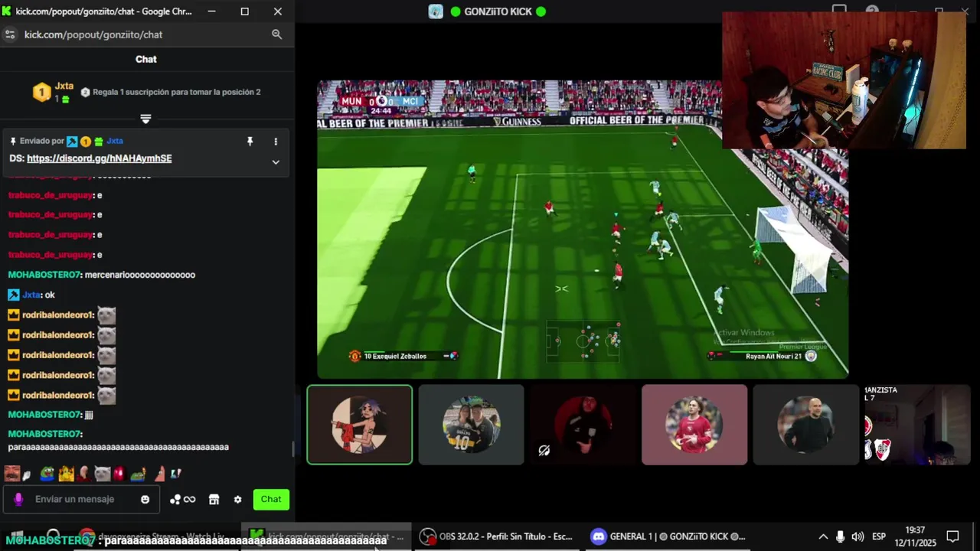Click the red-shirt footballer participant tile
The width and height of the screenshot is (980, 551).
point(694,425)
